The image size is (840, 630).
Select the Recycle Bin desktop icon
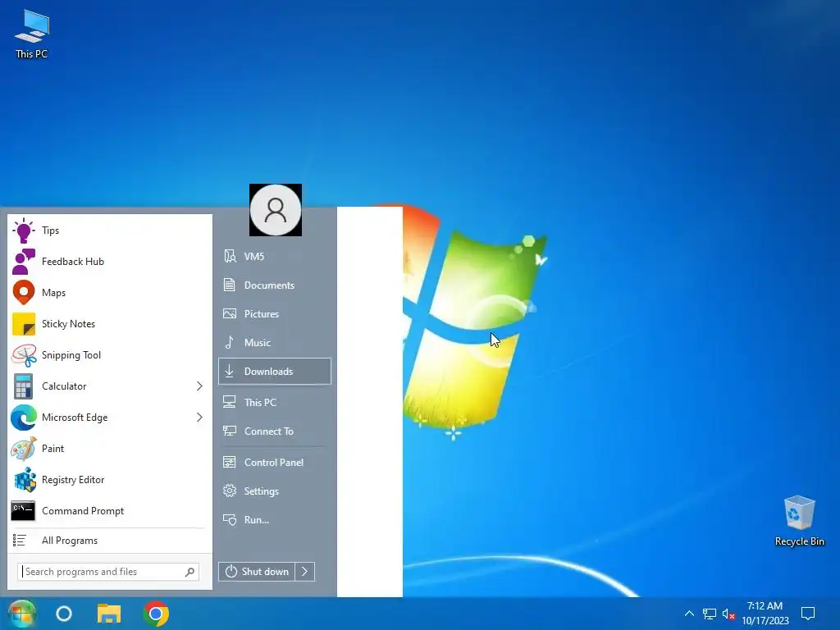pyautogui.click(x=799, y=521)
